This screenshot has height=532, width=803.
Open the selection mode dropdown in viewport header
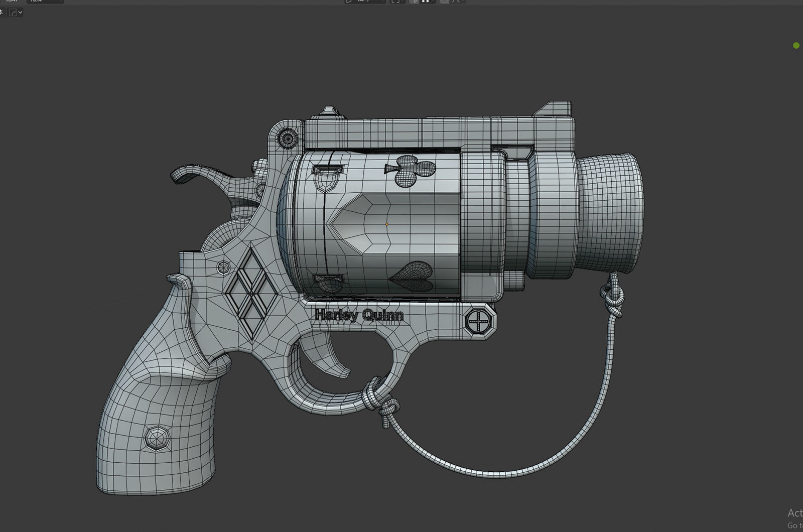coord(16,12)
